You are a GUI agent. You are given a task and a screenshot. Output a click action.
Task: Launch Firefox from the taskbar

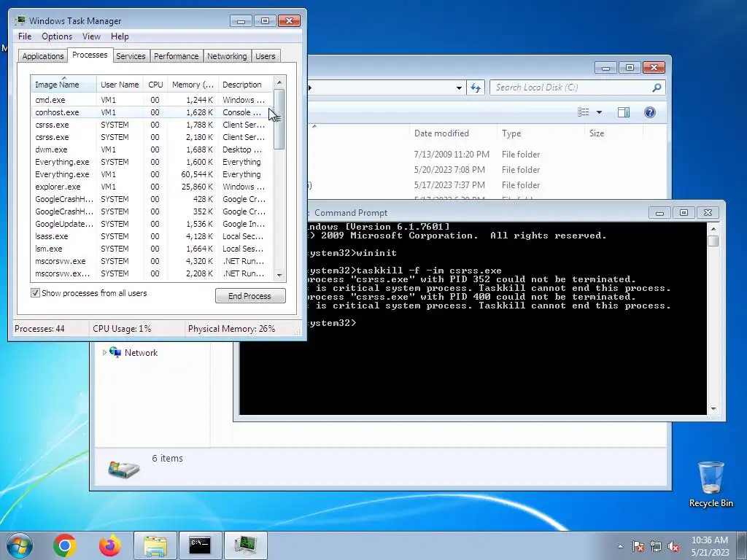point(110,545)
